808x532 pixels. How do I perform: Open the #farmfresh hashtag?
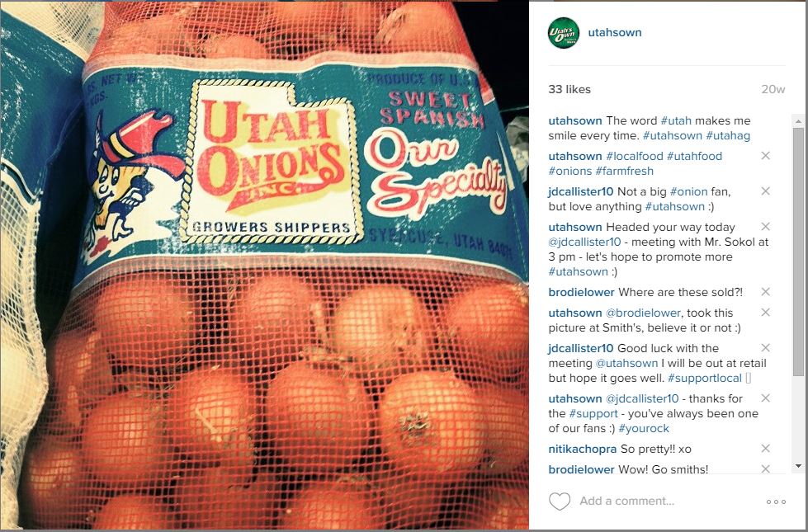pos(625,171)
